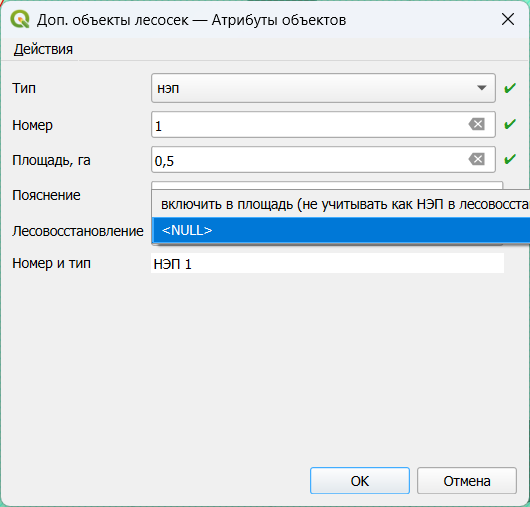Close the Атрибуты объектов dialog
Image resolution: width=530 pixels, height=507 pixels.
coord(508,20)
